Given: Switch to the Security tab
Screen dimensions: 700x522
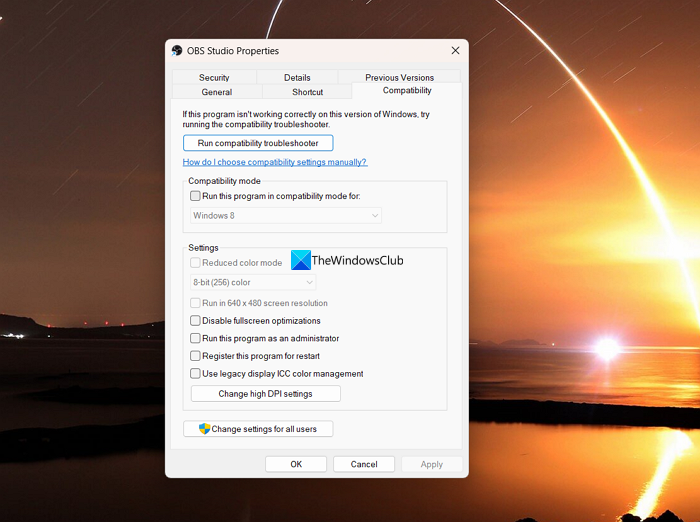Looking at the screenshot, I should tap(214, 77).
